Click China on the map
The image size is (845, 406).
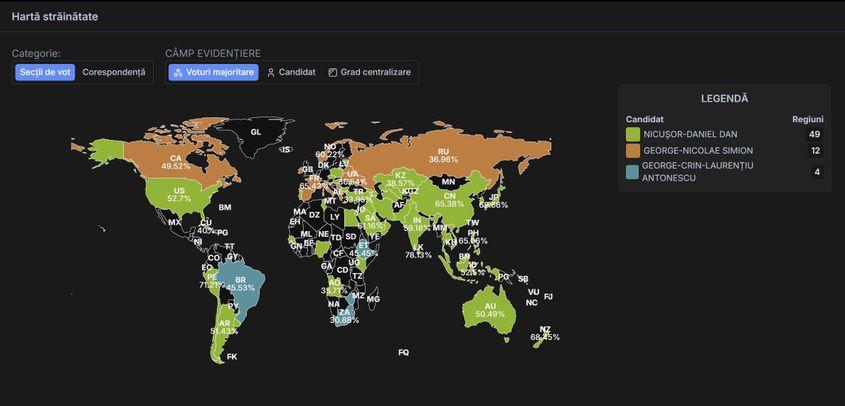point(449,199)
